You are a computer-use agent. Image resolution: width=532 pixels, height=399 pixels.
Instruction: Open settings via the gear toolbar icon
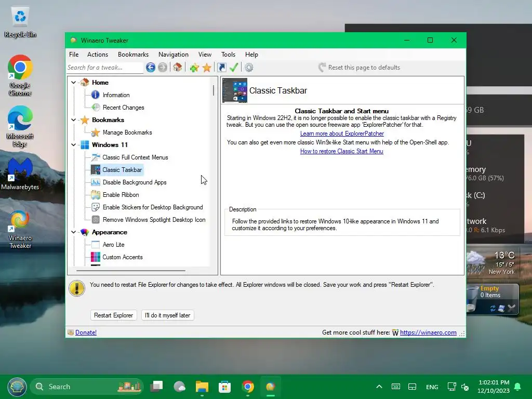[x=249, y=67]
